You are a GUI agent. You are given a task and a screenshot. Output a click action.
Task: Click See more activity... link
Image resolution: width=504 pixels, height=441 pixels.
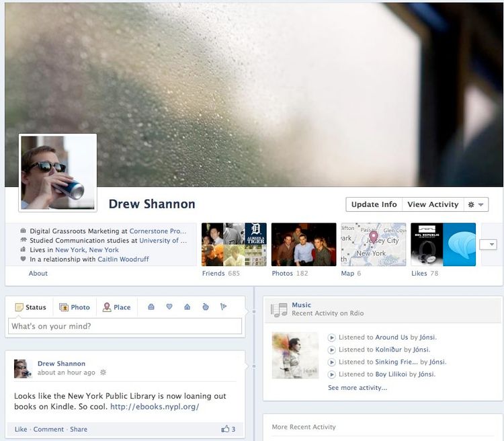(x=358, y=388)
